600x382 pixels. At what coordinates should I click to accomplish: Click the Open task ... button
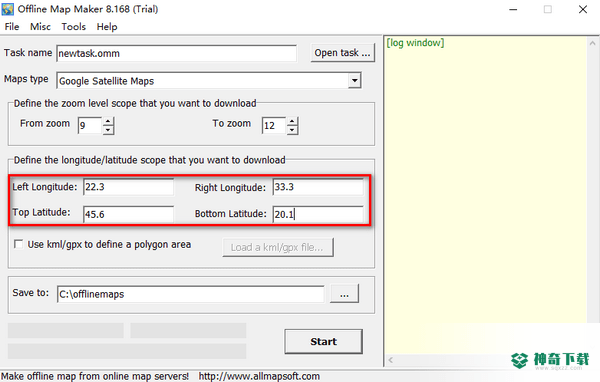(x=342, y=53)
